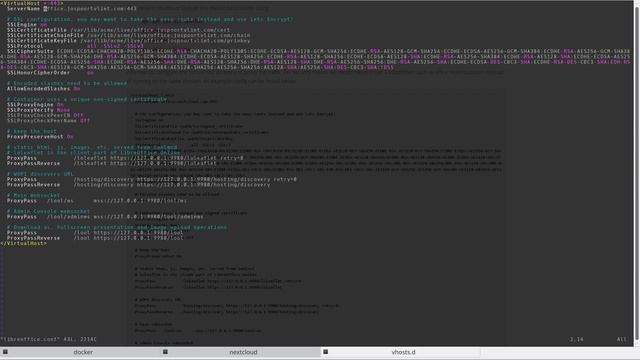The height and width of the screenshot is (360, 640).
Task: Click the "keep the host" comment
Action: point(32,131)
